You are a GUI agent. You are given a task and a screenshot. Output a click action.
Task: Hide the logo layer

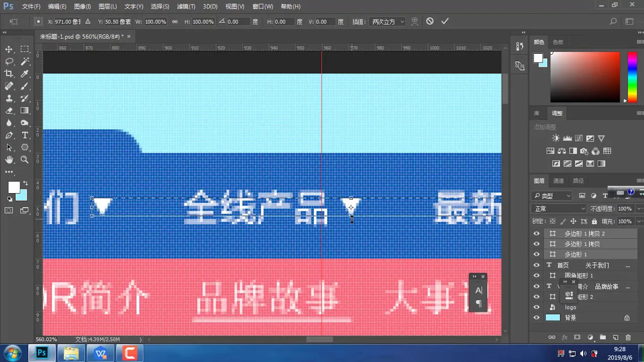pyautogui.click(x=536, y=307)
